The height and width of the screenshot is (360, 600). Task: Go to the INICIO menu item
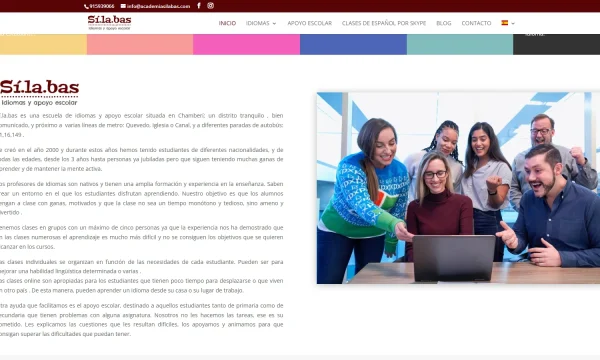point(227,23)
